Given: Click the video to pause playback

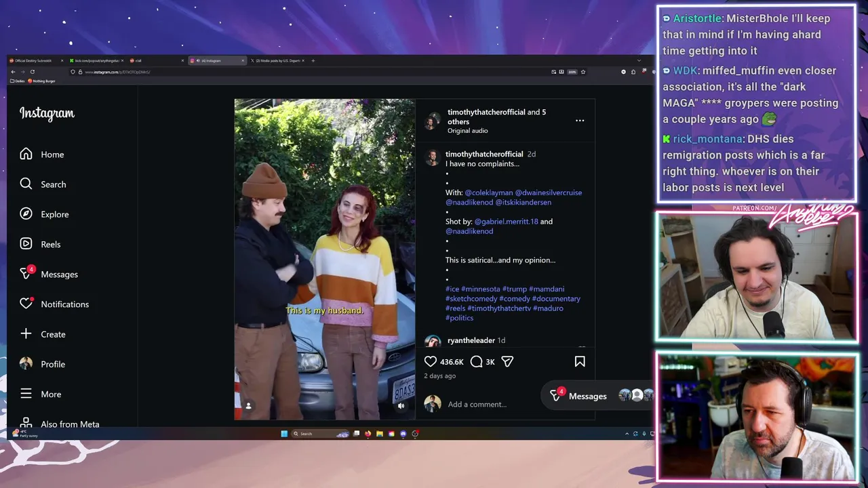Looking at the screenshot, I should (x=325, y=259).
